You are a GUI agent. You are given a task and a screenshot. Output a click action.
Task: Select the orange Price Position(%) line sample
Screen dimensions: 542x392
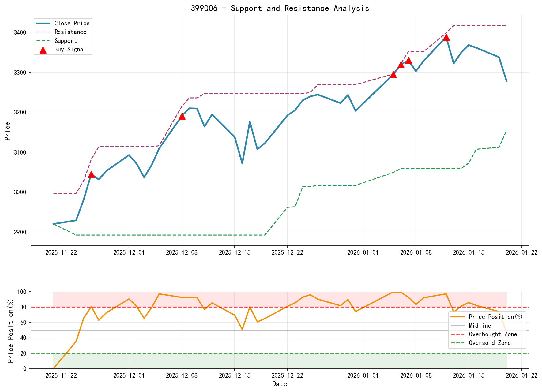click(x=458, y=317)
